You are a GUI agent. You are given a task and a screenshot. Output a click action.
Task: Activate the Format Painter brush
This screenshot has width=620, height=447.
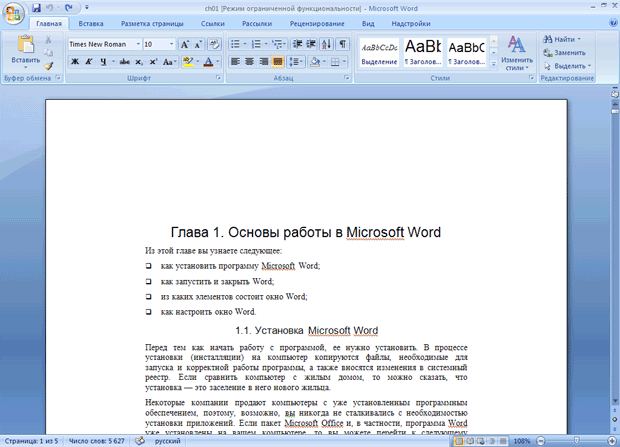point(48,65)
